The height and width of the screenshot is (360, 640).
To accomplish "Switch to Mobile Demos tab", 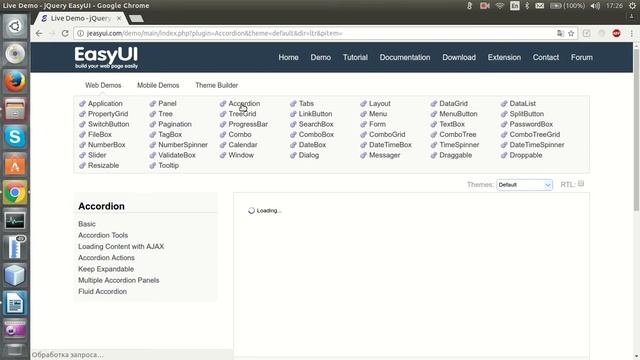I will point(158,85).
